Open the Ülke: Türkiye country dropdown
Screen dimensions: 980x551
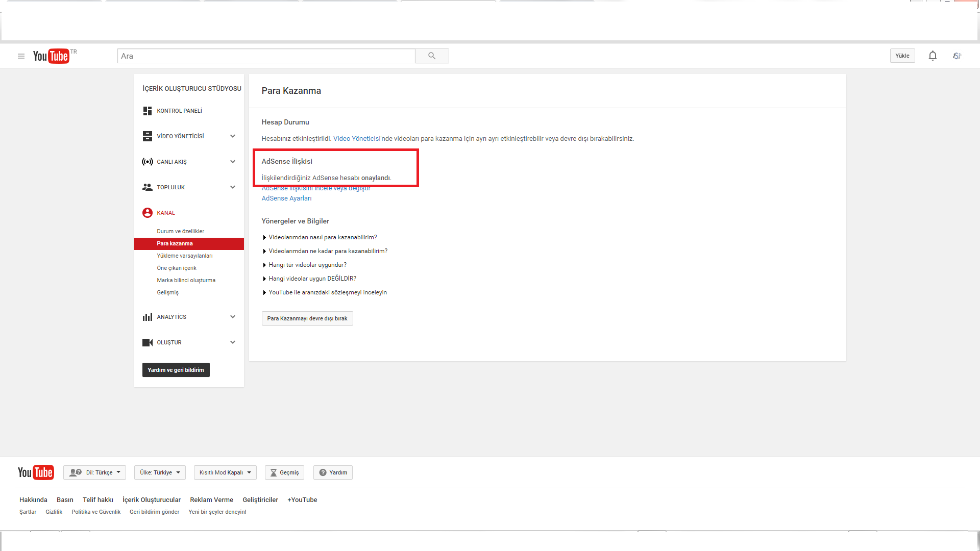[160, 472]
